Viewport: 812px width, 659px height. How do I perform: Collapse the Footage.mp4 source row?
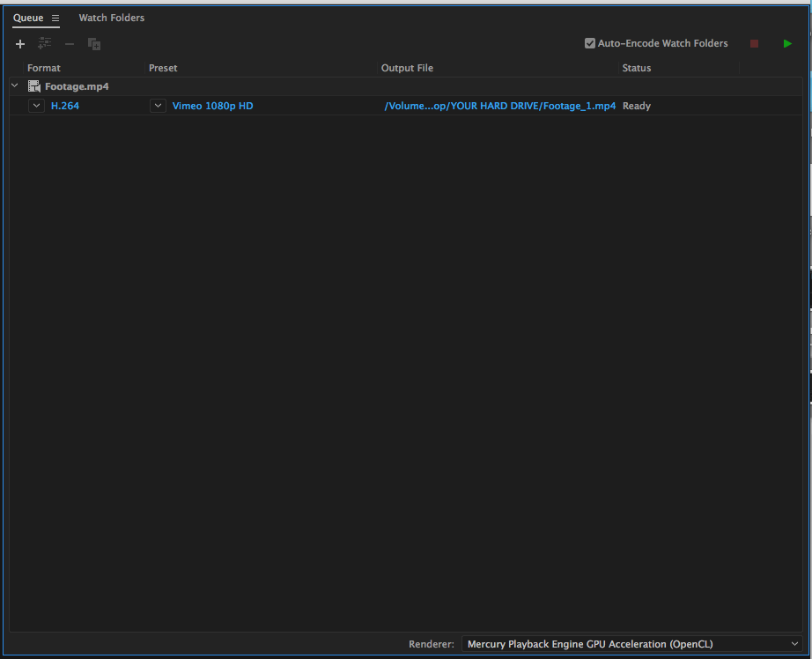tap(15, 86)
